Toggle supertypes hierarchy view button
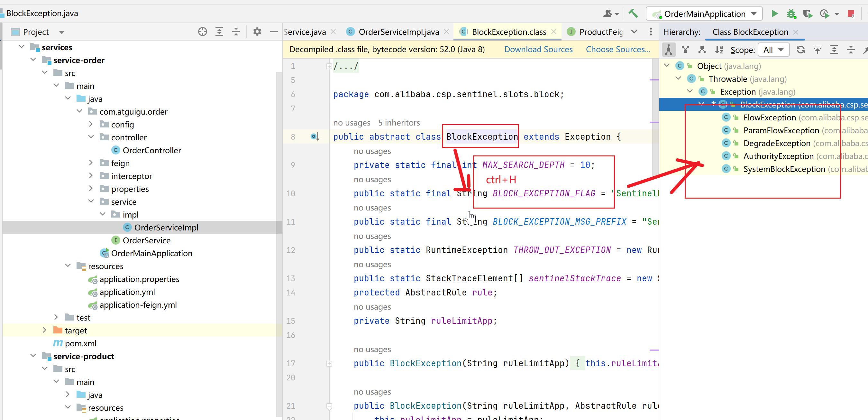The height and width of the screenshot is (420, 868). pos(685,50)
